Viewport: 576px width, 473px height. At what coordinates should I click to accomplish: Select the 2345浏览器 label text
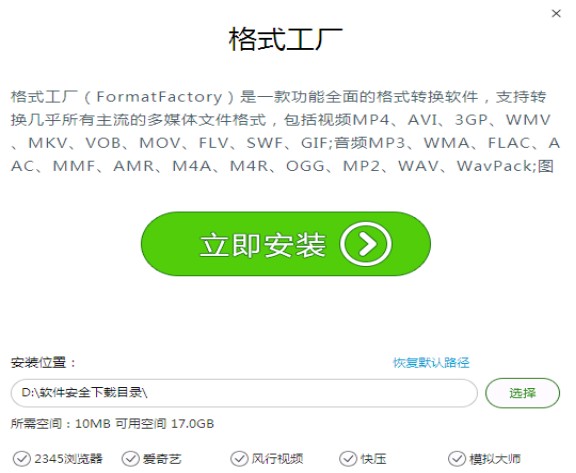click(x=69, y=459)
